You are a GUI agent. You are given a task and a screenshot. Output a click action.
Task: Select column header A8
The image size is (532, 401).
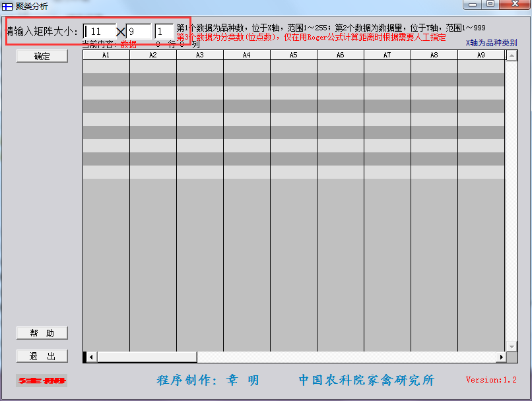[x=434, y=55]
